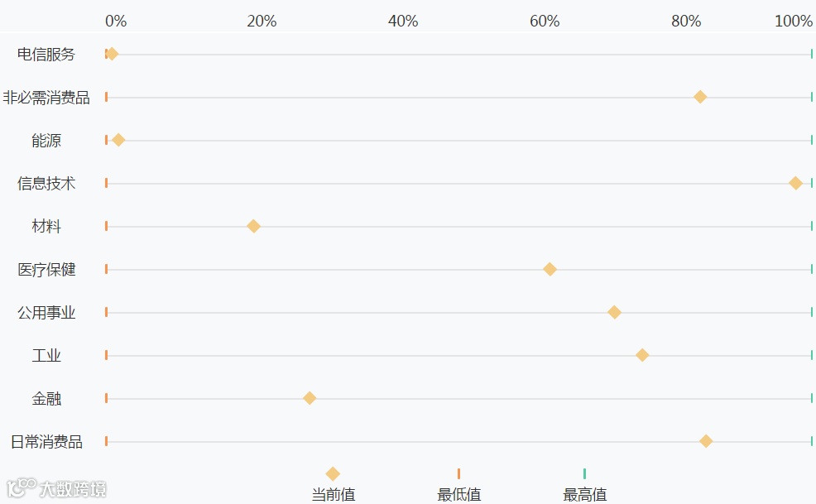
Task: Click the 当前值 legend label
Action: tap(333, 494)
